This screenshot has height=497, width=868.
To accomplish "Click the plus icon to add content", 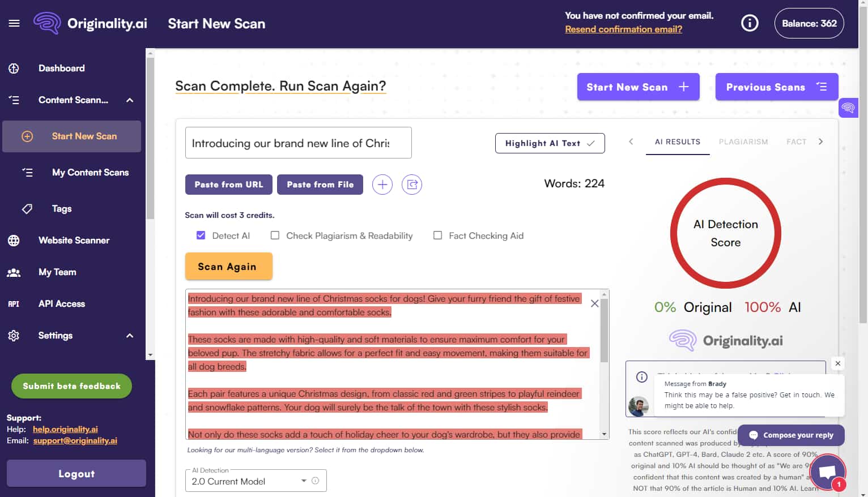I will pyautogui.click(x=382, y=184).
